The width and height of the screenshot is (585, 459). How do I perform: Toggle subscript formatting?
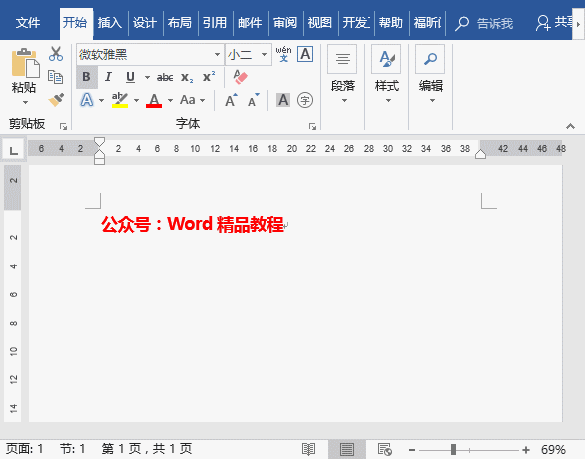pyautogui.click(x=187, y=78)
